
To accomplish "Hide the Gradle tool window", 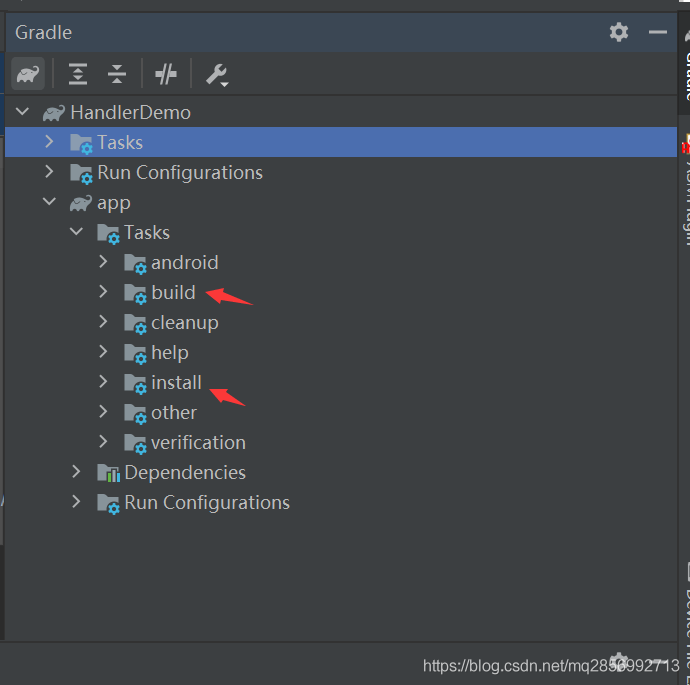I will pyautogui.click(x=657, y=32).
